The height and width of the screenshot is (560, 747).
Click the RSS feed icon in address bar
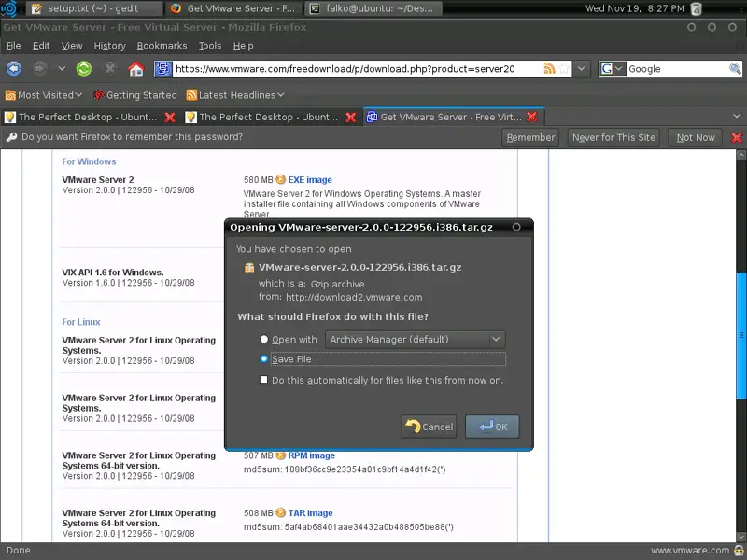click(x=549, y=68)
